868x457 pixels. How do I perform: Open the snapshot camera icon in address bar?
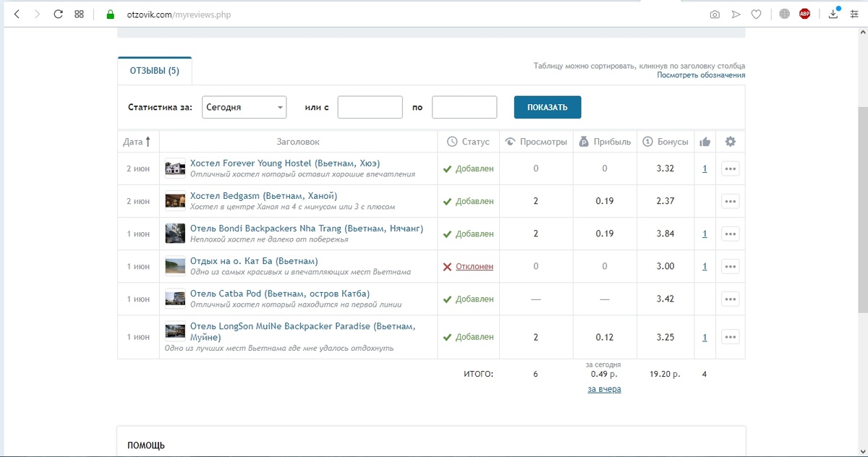[715, 14]
